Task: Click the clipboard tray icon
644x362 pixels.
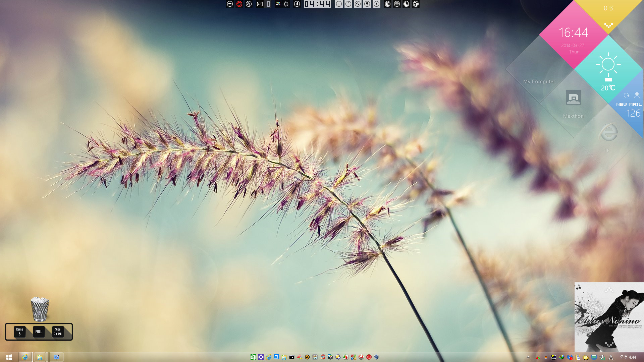Action: click(x=578, y=357)
